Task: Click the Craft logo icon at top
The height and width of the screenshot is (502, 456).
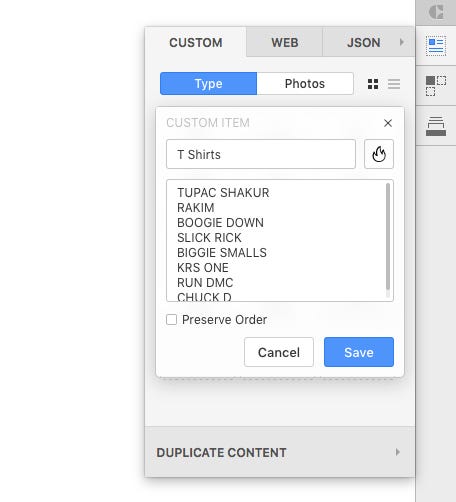Action: 436,12
